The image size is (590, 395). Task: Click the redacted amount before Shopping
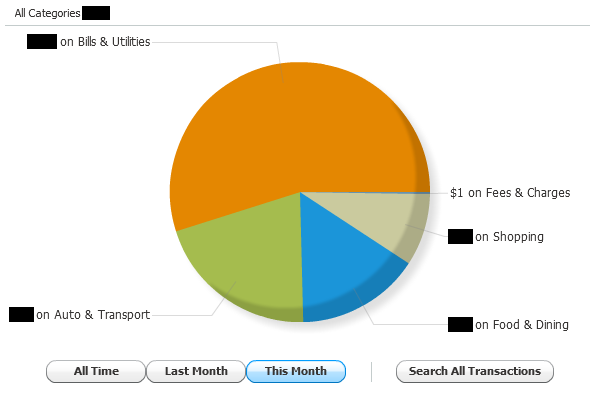(460, 237)
